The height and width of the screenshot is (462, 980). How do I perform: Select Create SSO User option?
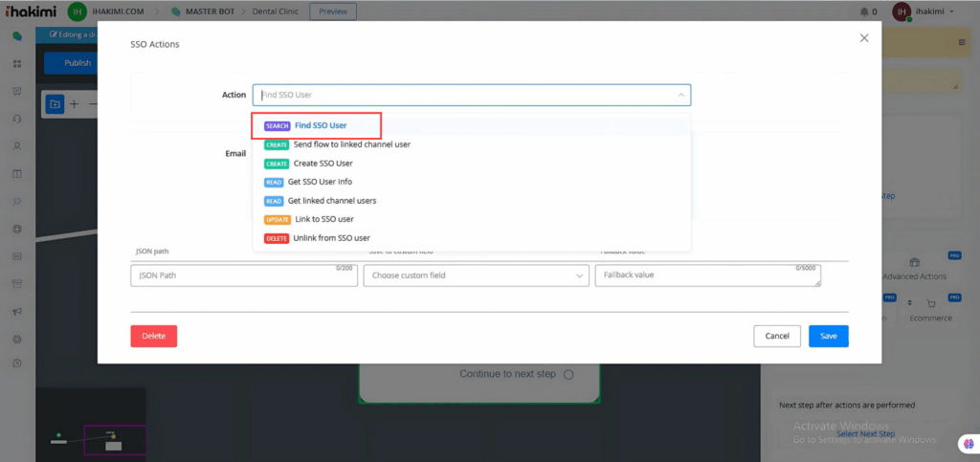(x=323, y=164)
